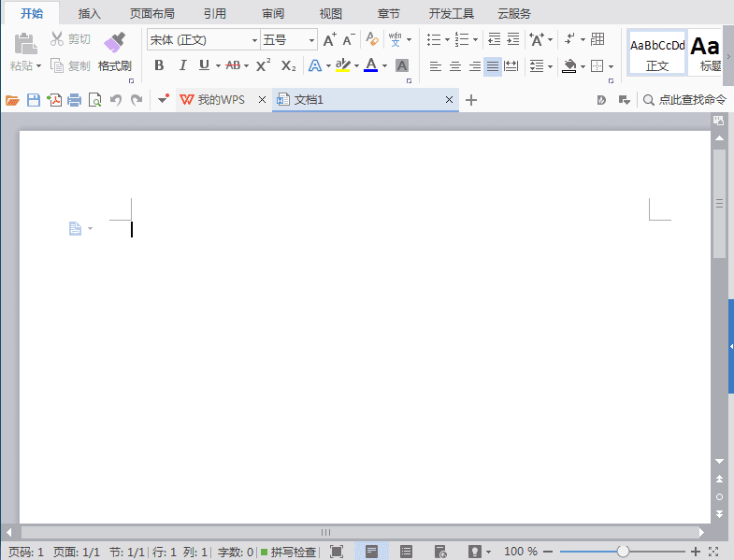Toggle spell check (拼写检查) in status bar

pyautogui.click(x=288, y=552)
